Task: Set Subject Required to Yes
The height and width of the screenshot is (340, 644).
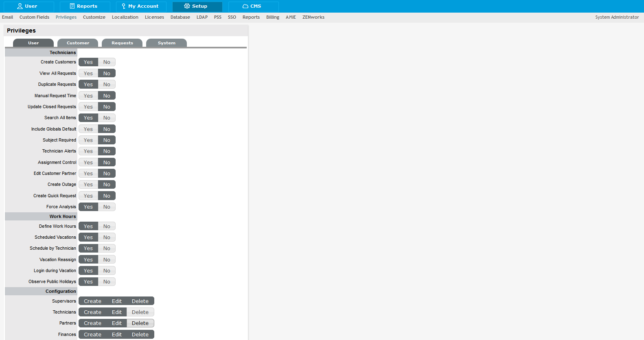Action: pos(88,140)
